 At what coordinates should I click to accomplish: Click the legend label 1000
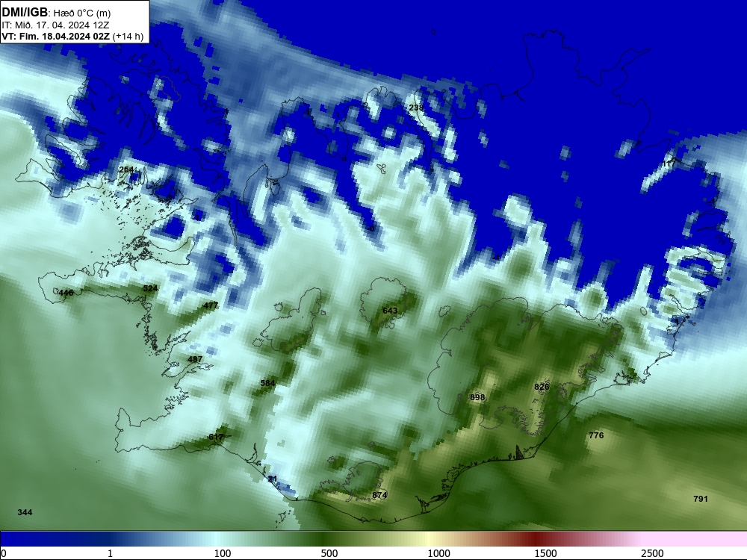click(438, 553)
